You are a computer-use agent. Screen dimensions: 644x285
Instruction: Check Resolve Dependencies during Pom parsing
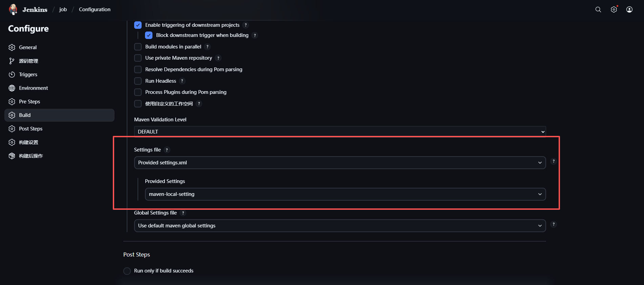[x=138, y=69]
